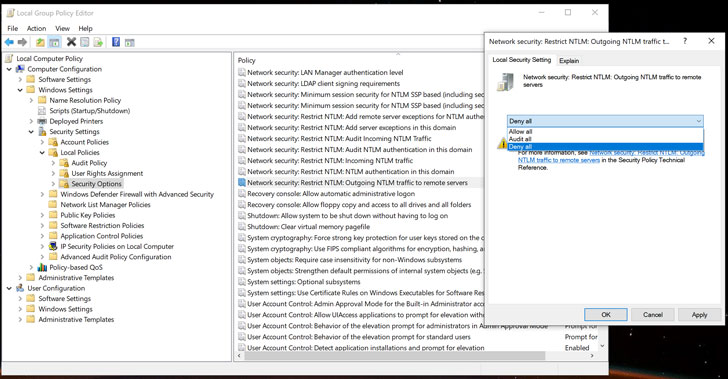728x379 pixels.
Task: Expand the Account Policies node
Action: pos(42,142)
